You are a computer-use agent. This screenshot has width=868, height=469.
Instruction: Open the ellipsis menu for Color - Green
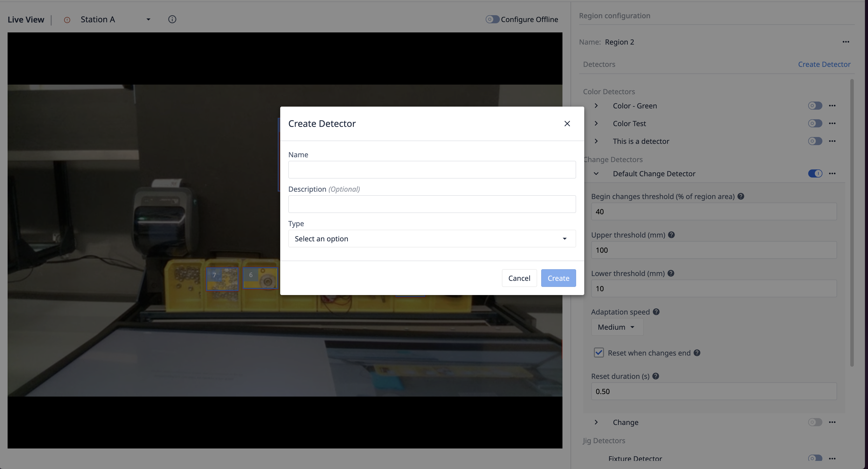[x=832, y=106]
